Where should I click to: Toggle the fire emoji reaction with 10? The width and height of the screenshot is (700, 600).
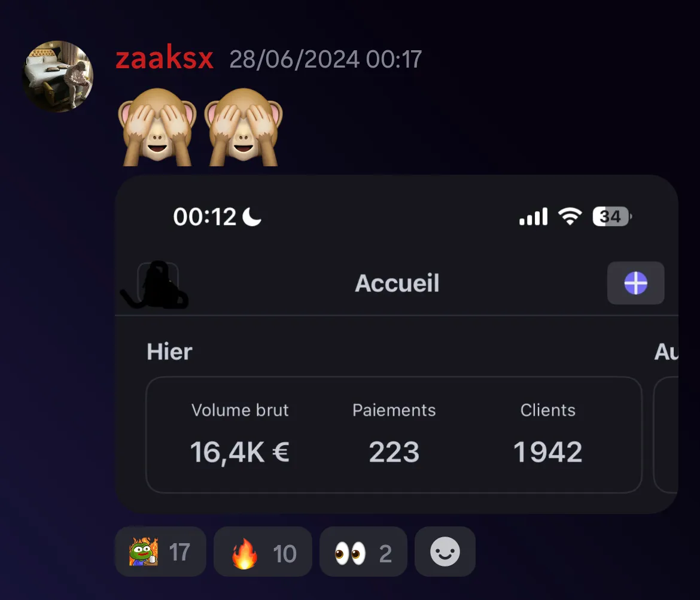(263, 552)
